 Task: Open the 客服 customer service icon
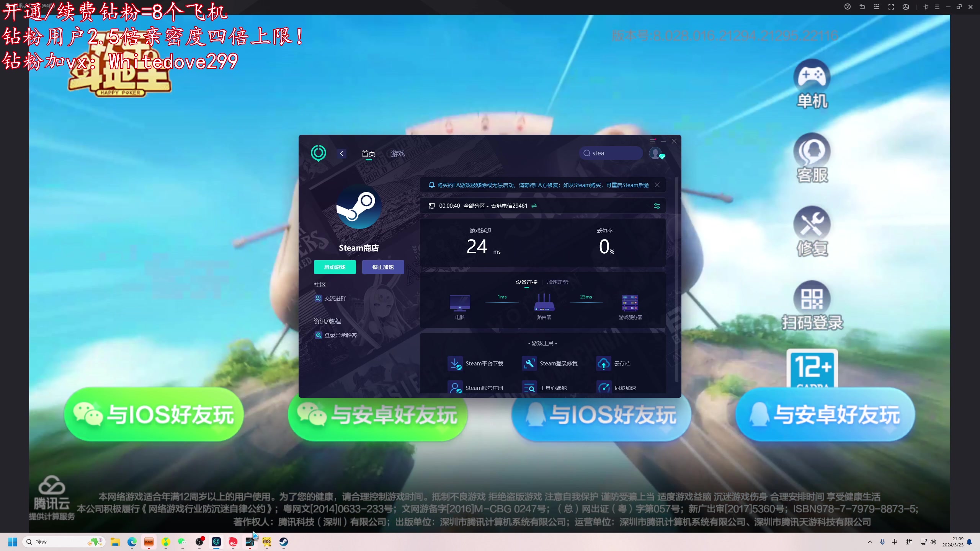812,150
